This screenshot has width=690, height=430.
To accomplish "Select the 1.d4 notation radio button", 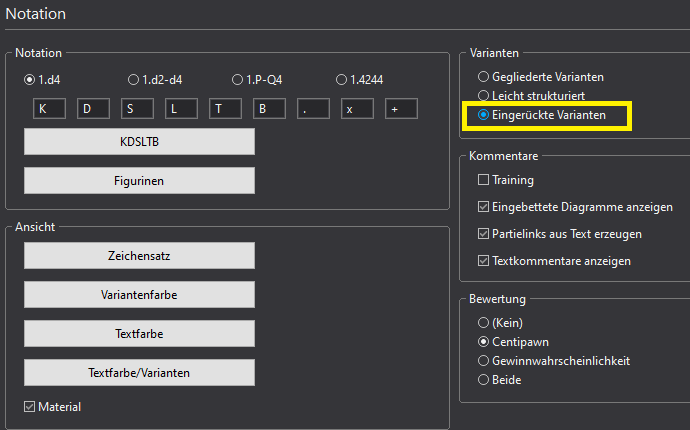I will 30,79.
